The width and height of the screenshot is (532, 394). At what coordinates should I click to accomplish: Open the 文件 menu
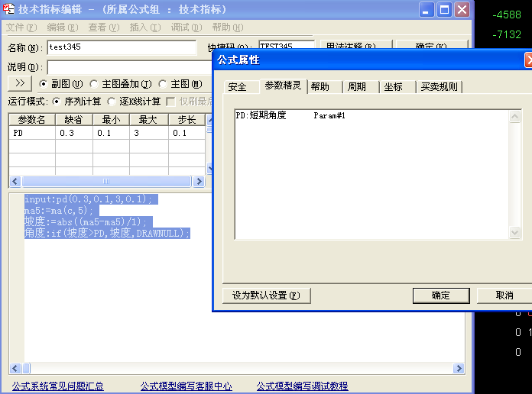(x=21, y=27)
